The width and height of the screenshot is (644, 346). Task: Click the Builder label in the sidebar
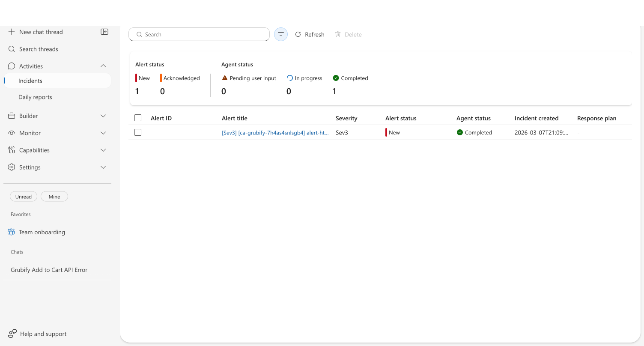pos(29,116)
